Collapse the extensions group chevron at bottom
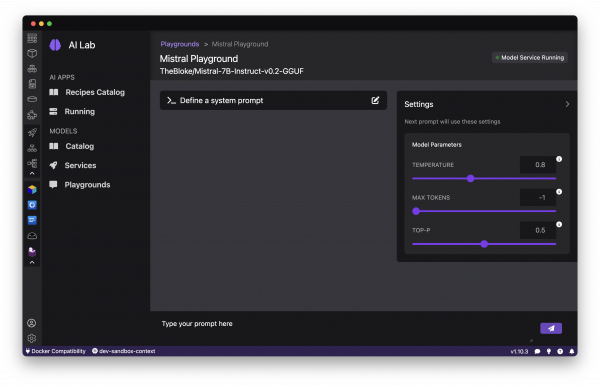 click(x=32, y=262)
